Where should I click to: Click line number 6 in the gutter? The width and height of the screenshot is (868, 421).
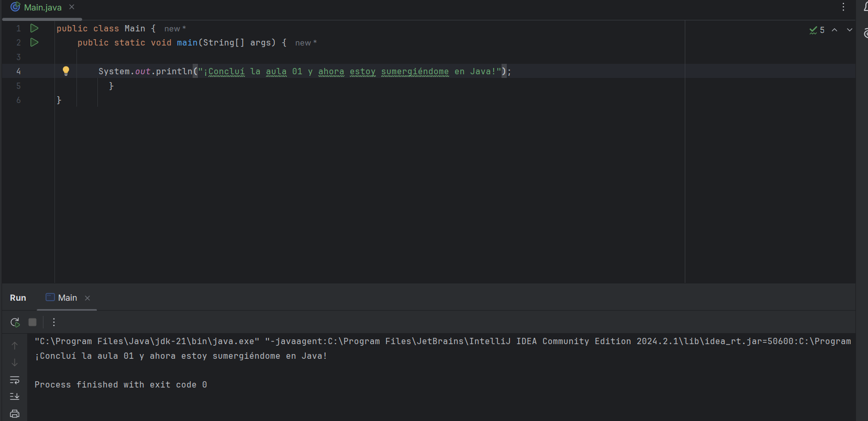tap(18, 100)
